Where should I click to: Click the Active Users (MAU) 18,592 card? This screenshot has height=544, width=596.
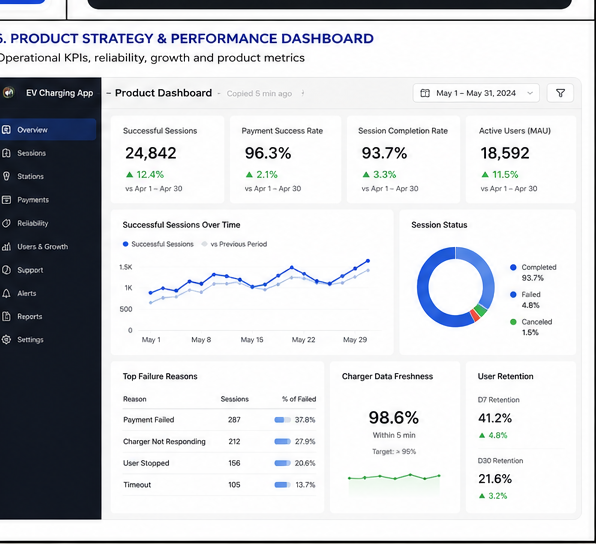coord(521,160)
